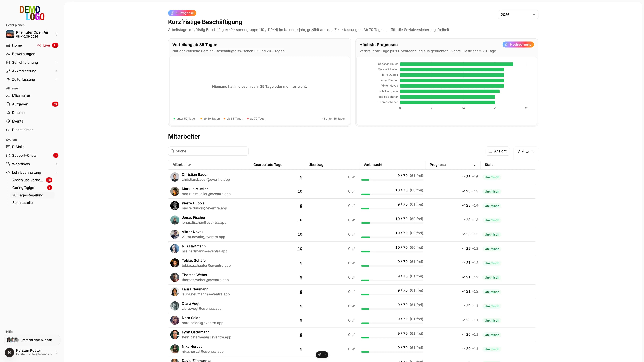This screenshot has height=362, width=644.
Task: Edit Übertrag for Viktor Novak via pencil icon
Action: point(354,234)
